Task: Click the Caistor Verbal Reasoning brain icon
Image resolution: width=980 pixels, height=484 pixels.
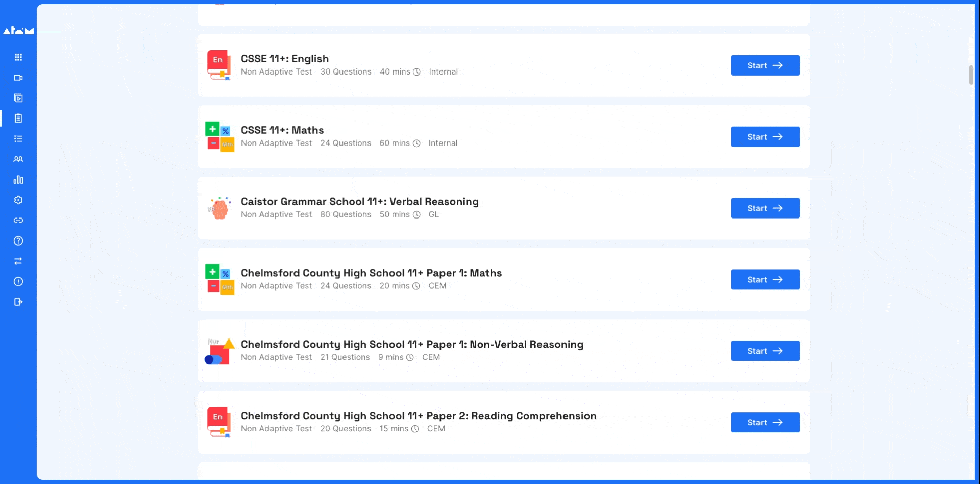Action: coord(219,208)
